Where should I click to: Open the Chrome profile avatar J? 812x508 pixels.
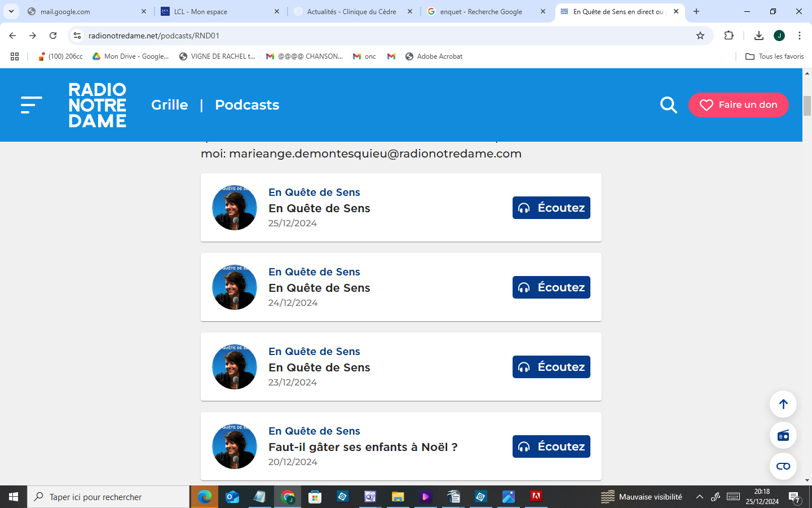pos(779,36)
